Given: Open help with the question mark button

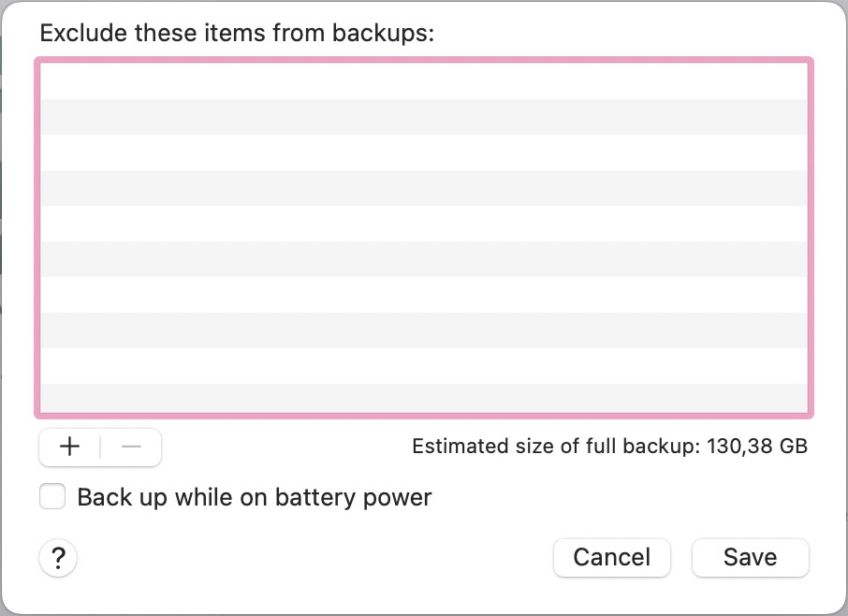Looking at the screenshot, I should point(58,559).
